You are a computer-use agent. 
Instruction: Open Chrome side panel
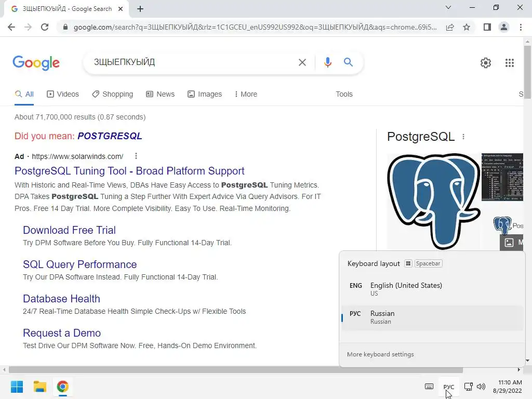(487, 27)
